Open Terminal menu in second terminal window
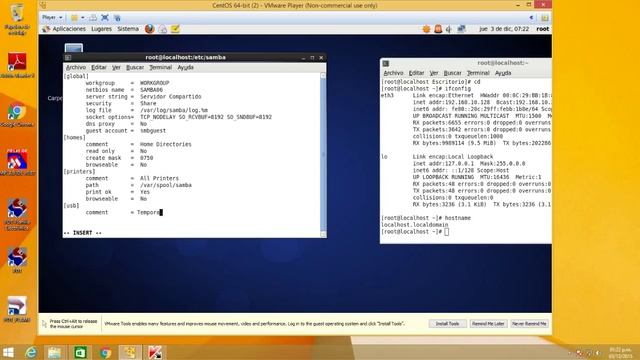The height and width of the screenshot is (360, 640). (x=478, y=73)
